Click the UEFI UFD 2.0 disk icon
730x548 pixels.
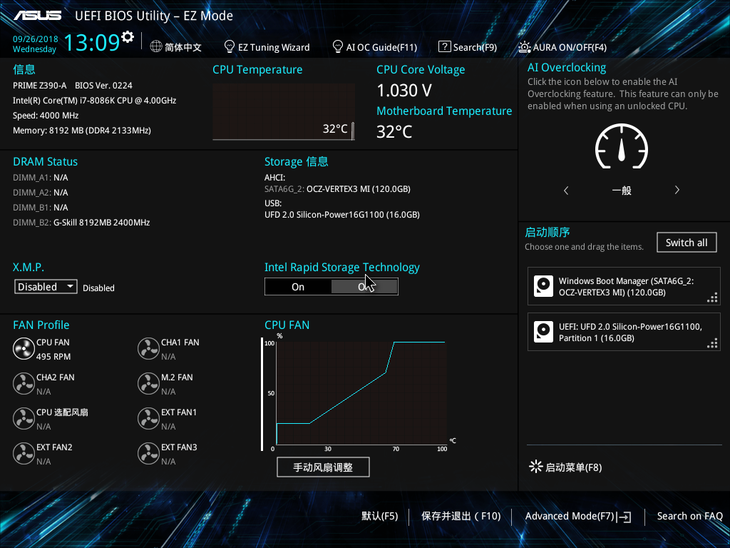pos(543,332)
